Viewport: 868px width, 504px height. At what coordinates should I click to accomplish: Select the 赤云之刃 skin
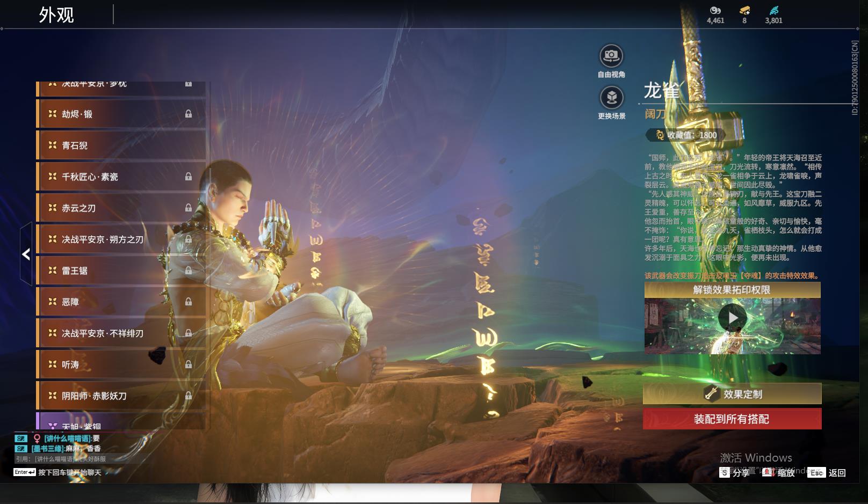pos(121,208)
